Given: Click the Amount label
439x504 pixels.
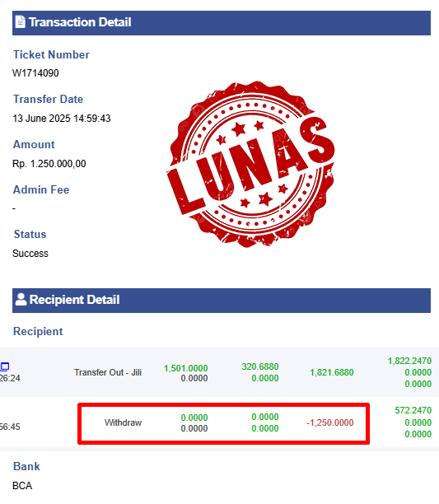Looking at the screenshot, I should point(34,144).
